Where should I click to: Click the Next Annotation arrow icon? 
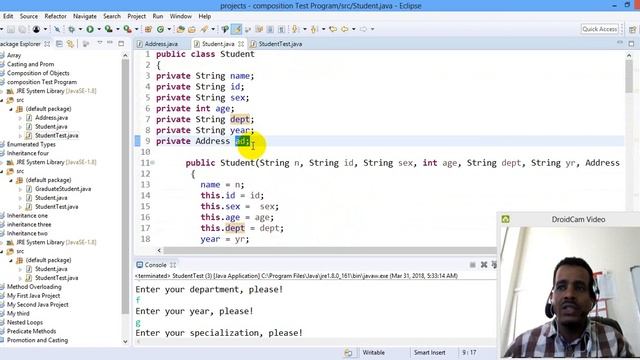294,29
